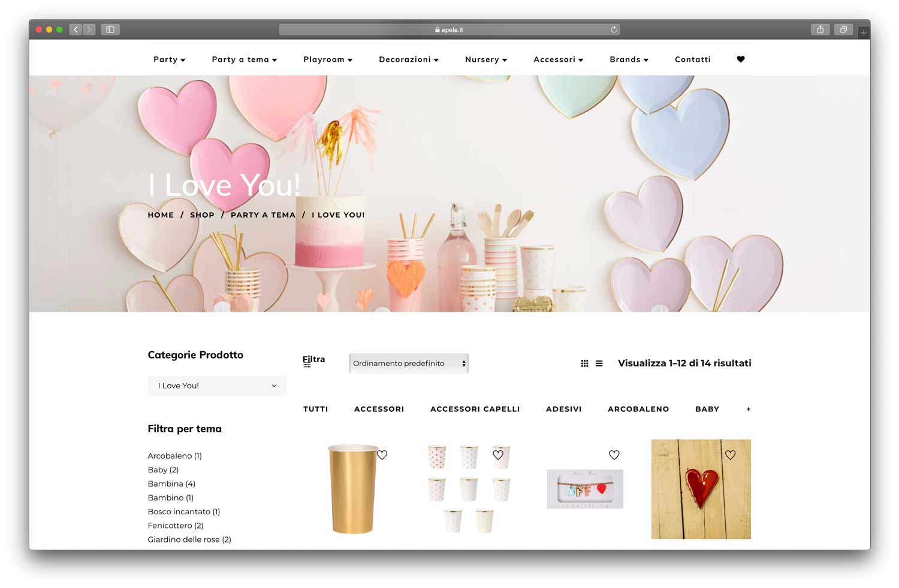
Task: Open the Ordinamento predefinito sort dropdown
Action: click(409, 363)
